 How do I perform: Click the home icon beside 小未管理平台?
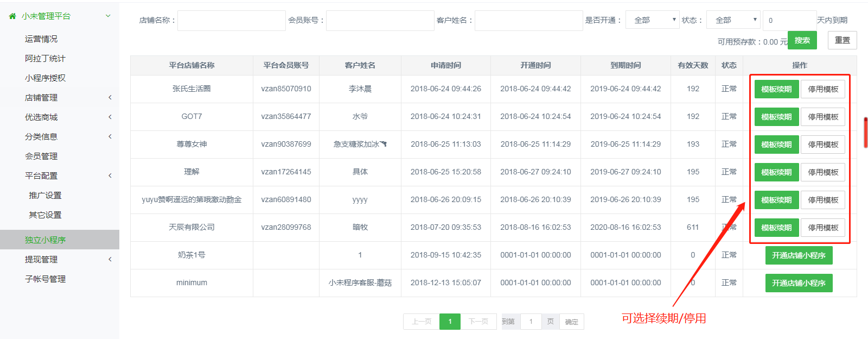coord(12,16)
